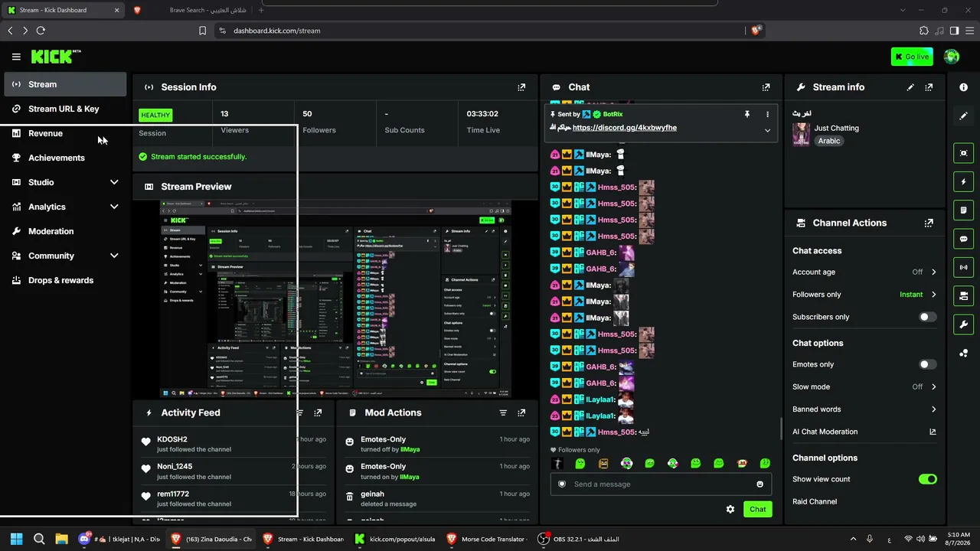Pop out the Stream info panel
Image resolution: width=980 pixels, height=551 pixels.
929,87
